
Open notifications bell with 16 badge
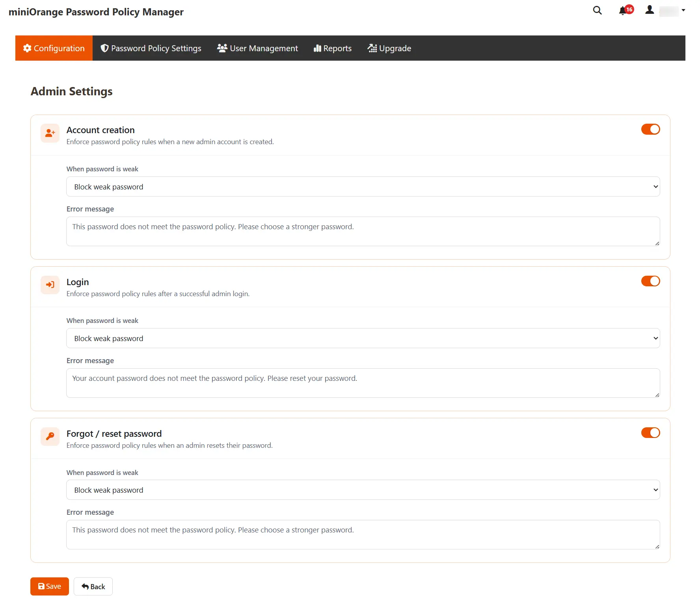coord(626,10)
